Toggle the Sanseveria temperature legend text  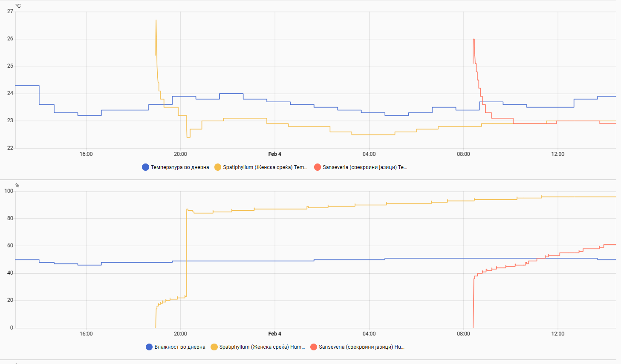tap(364, 167)
